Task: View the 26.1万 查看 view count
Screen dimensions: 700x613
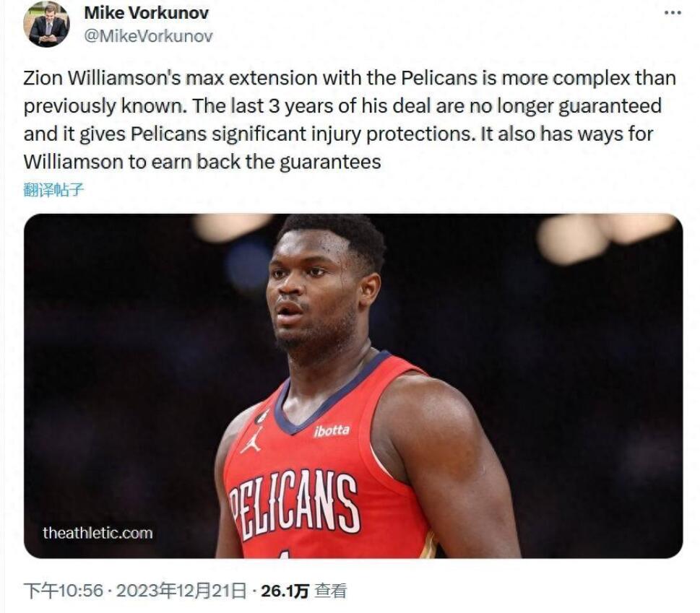Action: coord(303,591)
